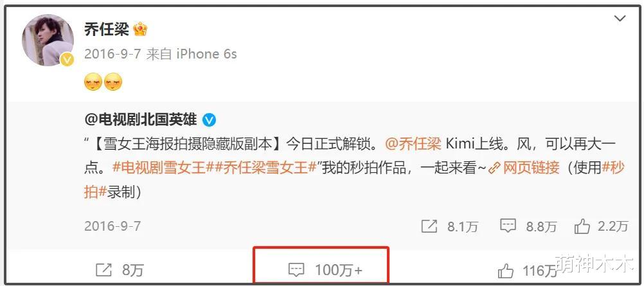The width and height of the screenshot is (644, 286).
Task: Open comments showing 100万+
Action: pyautogui.click(x=326, y=270)
